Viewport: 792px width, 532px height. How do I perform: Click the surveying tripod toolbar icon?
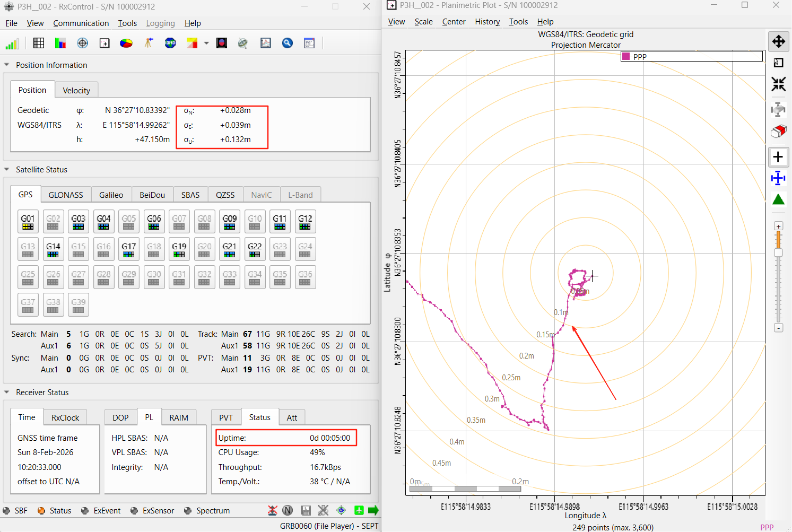(x=149, y=43)
